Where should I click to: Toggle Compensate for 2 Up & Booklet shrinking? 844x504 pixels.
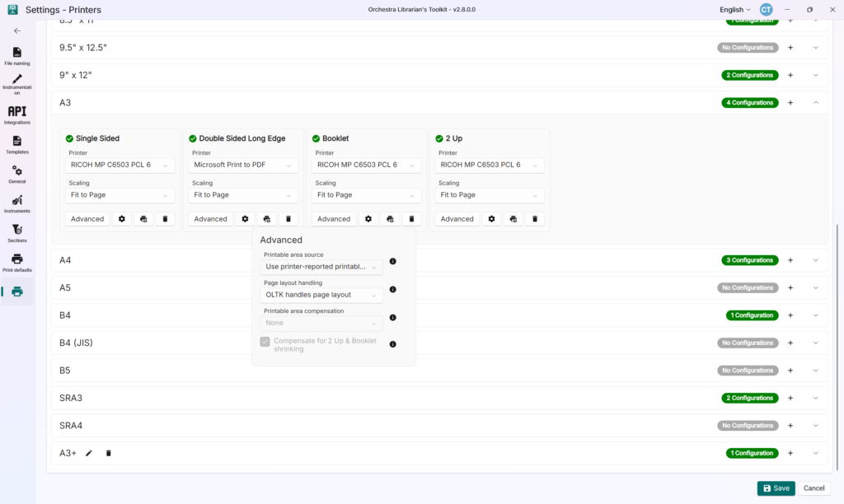click(265, 342)
